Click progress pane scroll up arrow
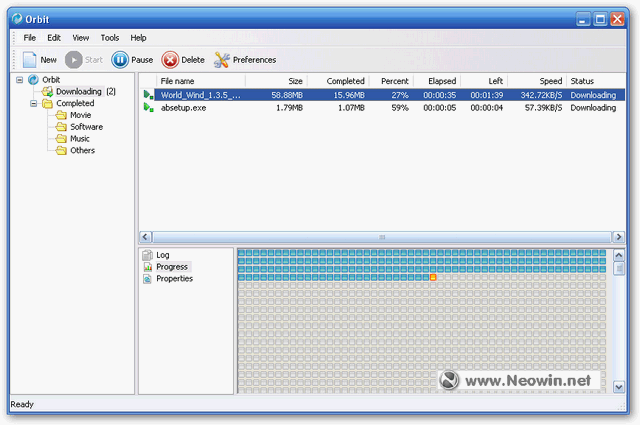640x425 pixels. [x=619, y=256]
